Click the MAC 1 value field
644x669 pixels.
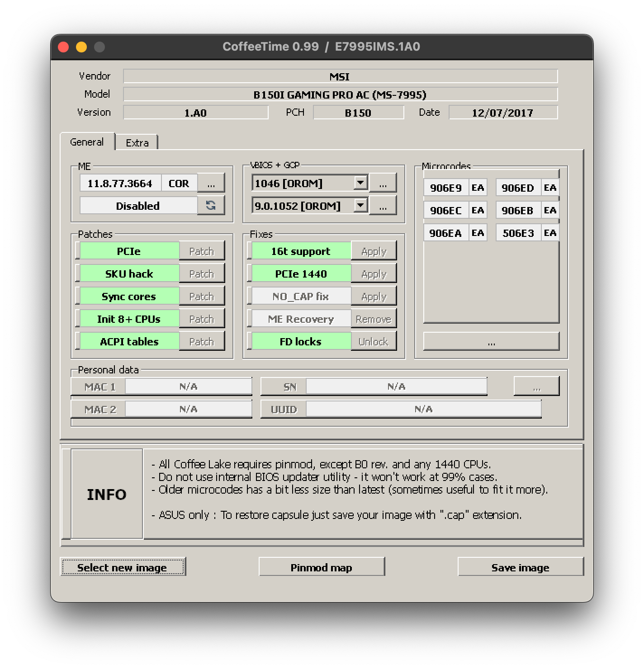click(x=188, y=386)
